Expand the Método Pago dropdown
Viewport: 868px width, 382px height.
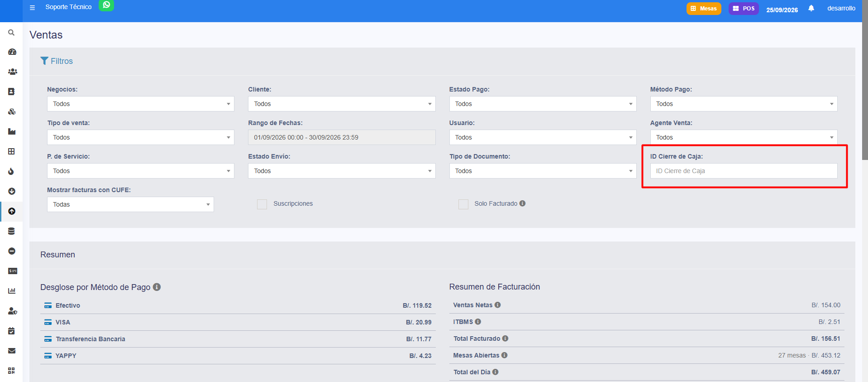click(x=744, y=104)
